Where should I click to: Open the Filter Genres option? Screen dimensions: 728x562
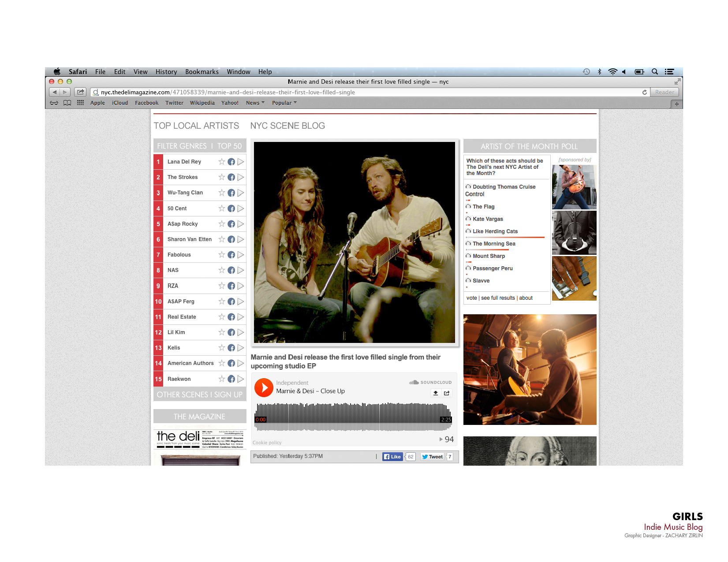tap(182, 146)
